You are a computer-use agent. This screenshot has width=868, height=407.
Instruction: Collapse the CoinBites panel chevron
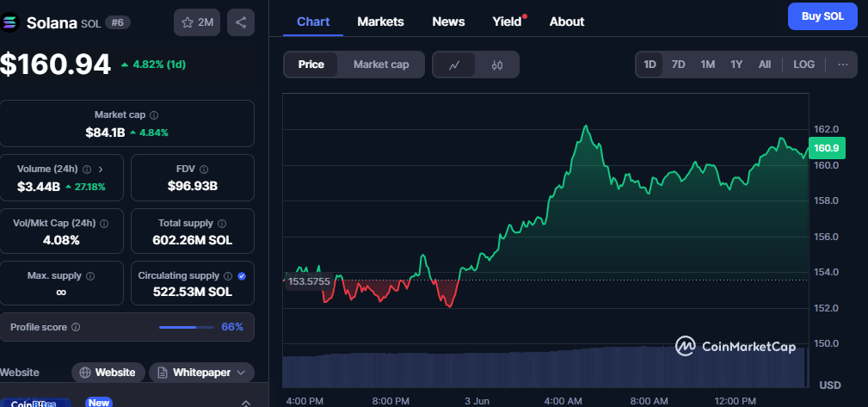246,403
